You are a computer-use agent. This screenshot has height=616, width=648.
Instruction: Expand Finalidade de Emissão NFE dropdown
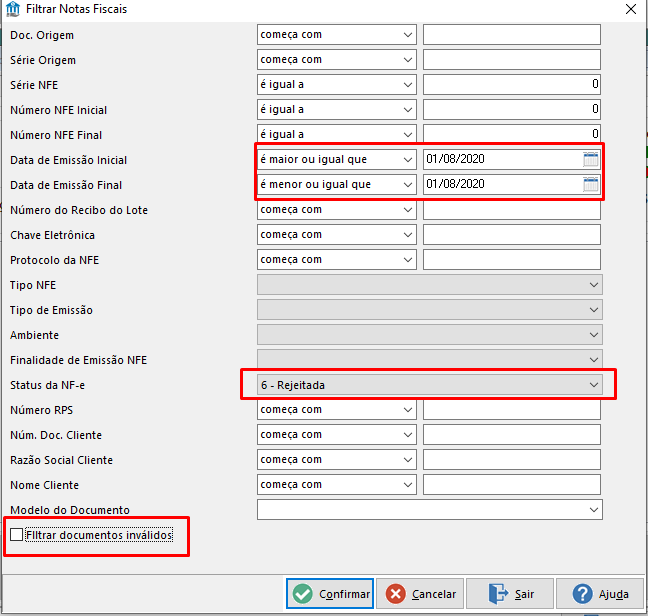[x=430, y=359]
